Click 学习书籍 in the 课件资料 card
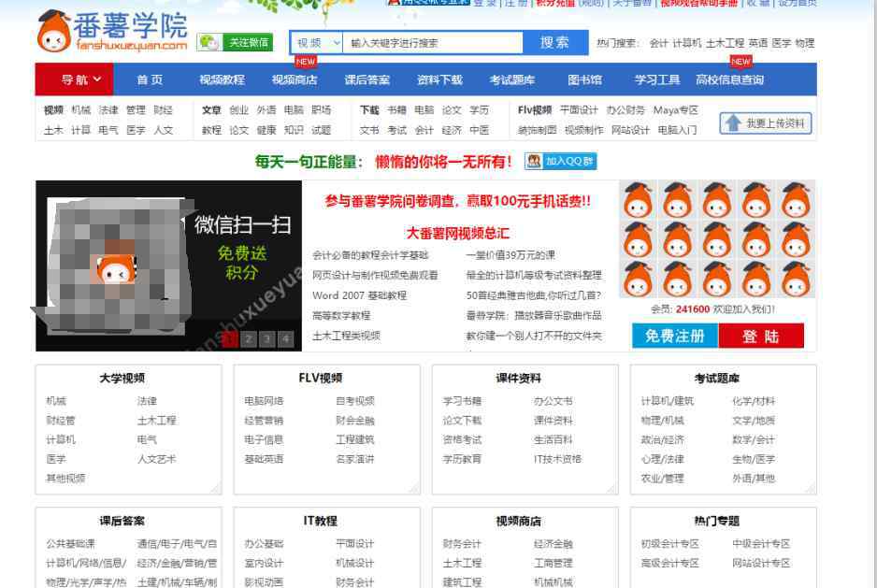The height and width of the screenshot is (588, 877). coord(462,401)
